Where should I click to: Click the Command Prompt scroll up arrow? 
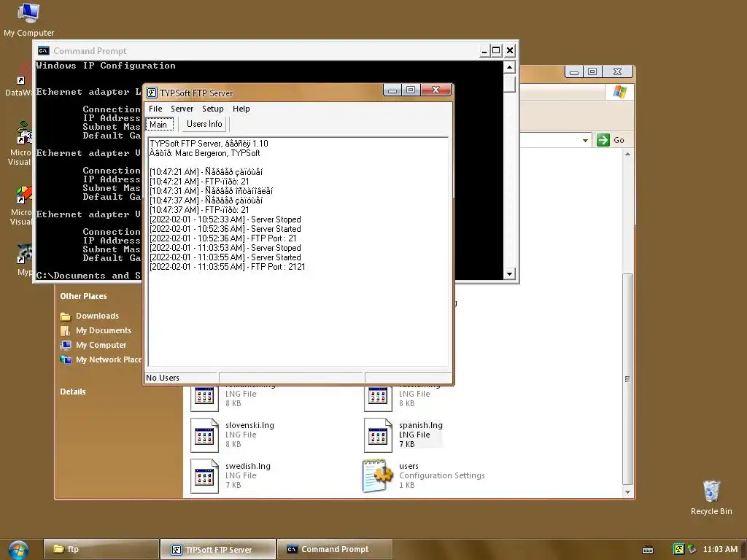(509, 67)
